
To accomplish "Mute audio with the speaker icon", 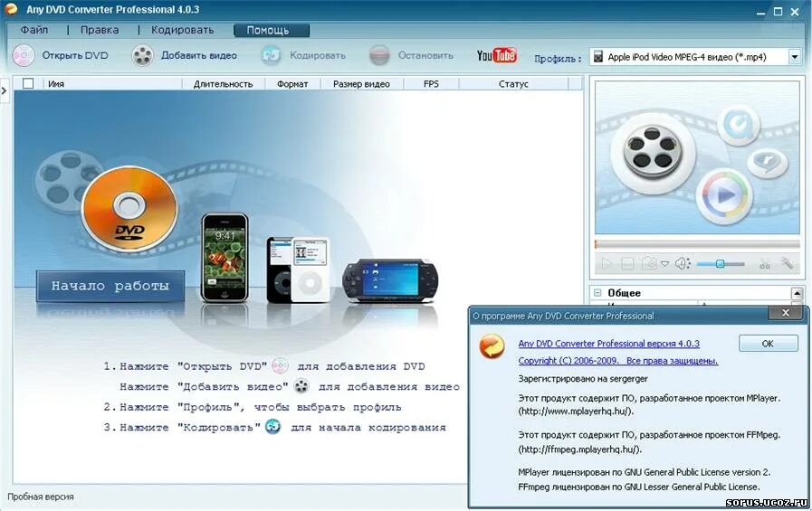I will (683, 264).
